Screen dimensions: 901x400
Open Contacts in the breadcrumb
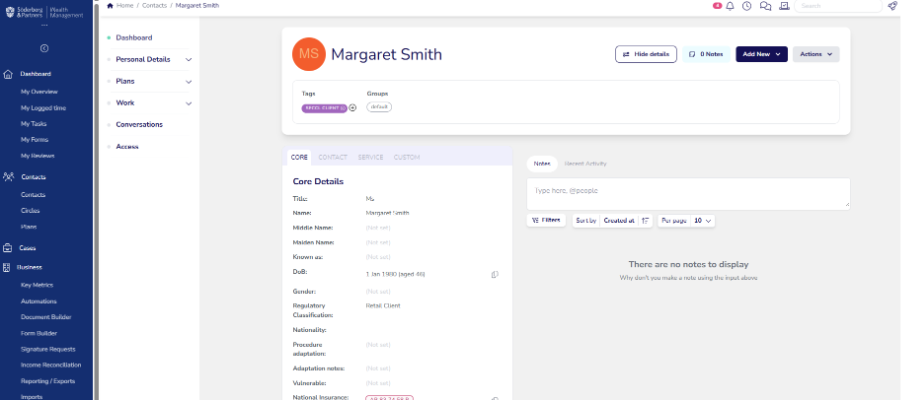coord(155,5)
